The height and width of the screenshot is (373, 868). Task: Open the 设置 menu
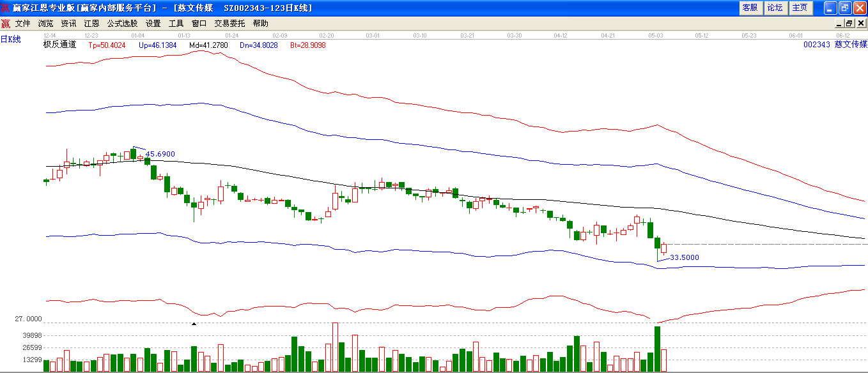153,24
